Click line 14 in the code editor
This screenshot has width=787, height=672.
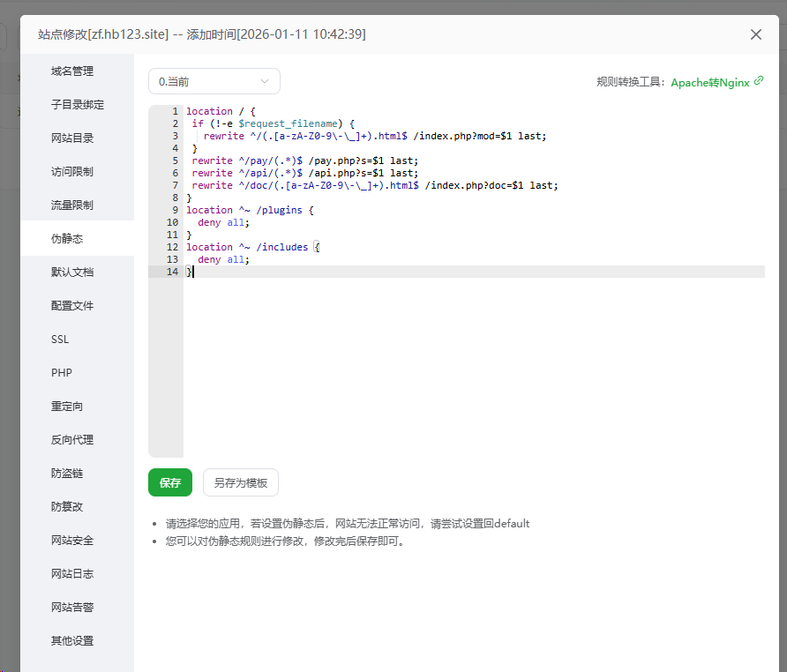441,272
